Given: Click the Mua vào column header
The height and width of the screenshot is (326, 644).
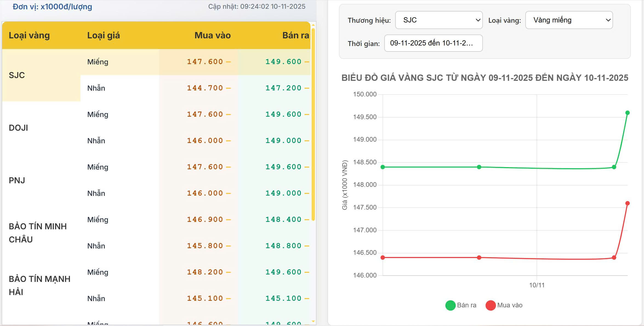Looking at the screenshot, I should pos(212,35).
